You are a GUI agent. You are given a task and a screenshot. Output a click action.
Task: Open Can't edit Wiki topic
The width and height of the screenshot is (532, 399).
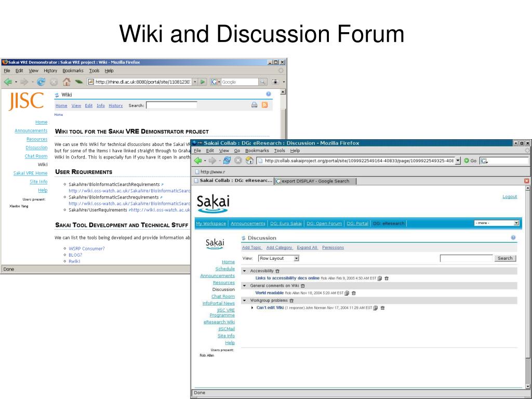pos(270,308)
